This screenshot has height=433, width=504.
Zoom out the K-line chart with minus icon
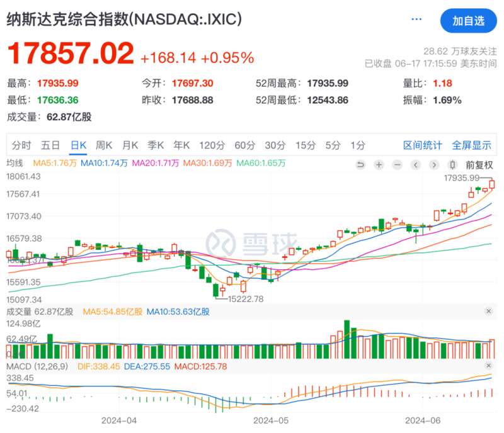coord(398,165)
